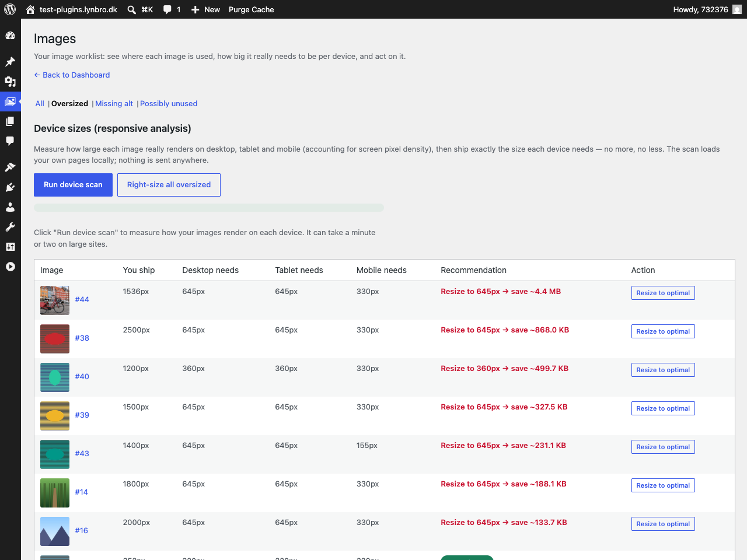Switch to the All filter
The width and height of the screenshot is (747, 560).
(40, 103)
